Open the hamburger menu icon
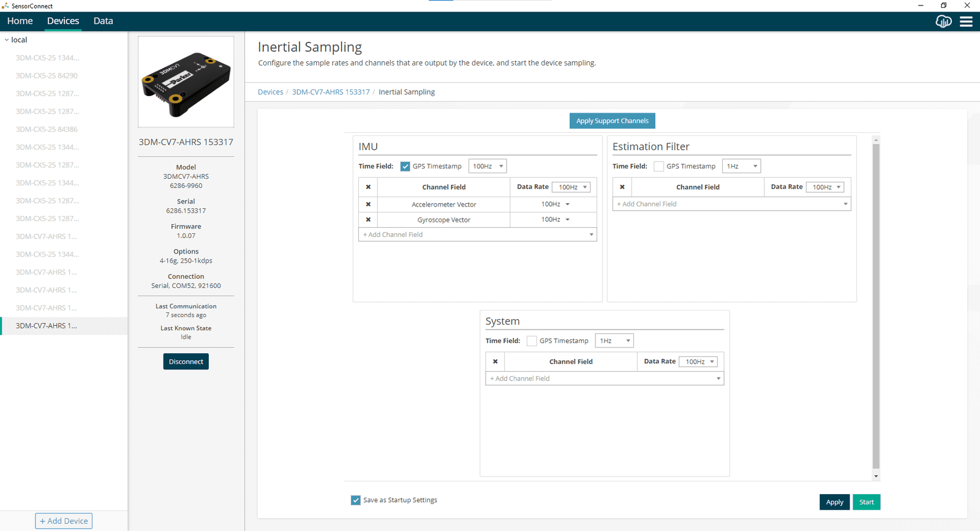The width and height of the screenshot is (980, 531). [966, 21]
